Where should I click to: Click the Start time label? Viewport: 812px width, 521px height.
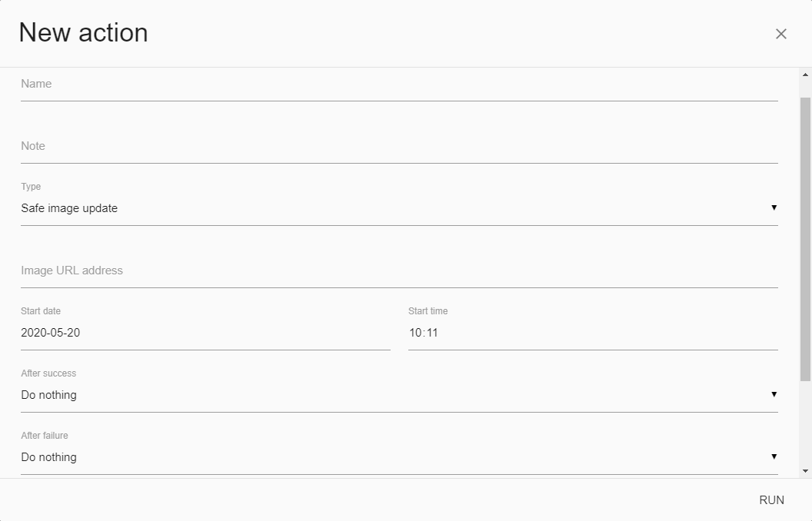(428, 311)
